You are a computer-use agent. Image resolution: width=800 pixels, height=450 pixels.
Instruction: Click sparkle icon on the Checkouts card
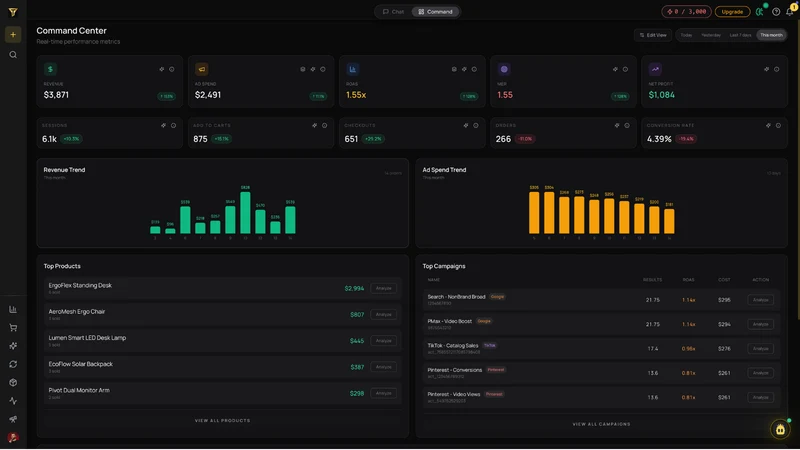click(466, 126)
